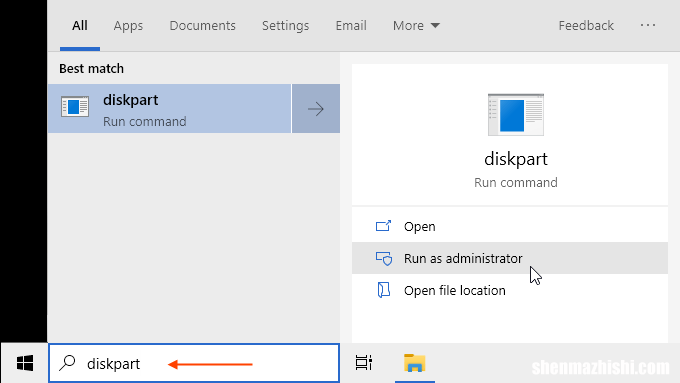Click the Best match heading
Screen dimensions: 680x383
pyautogui.click(x=92, y=69)
